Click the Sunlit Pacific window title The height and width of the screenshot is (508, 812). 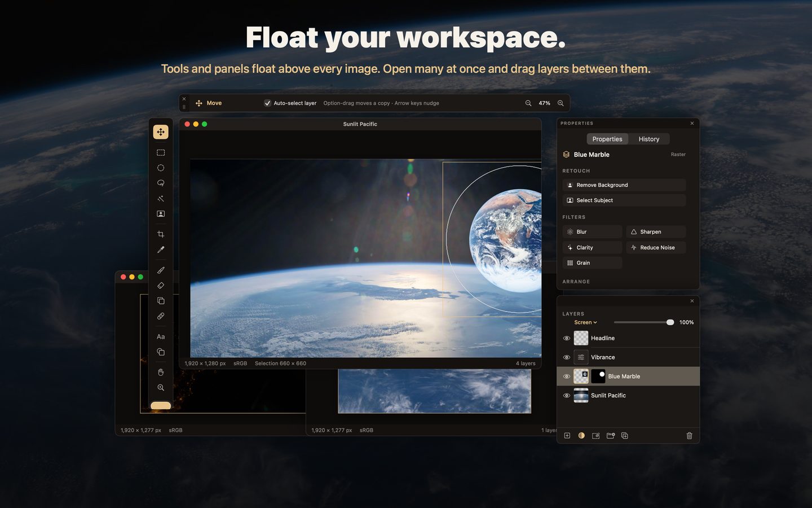360,124
